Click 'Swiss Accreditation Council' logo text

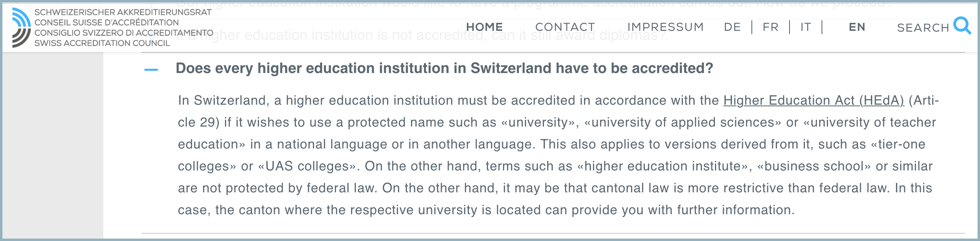102,43
